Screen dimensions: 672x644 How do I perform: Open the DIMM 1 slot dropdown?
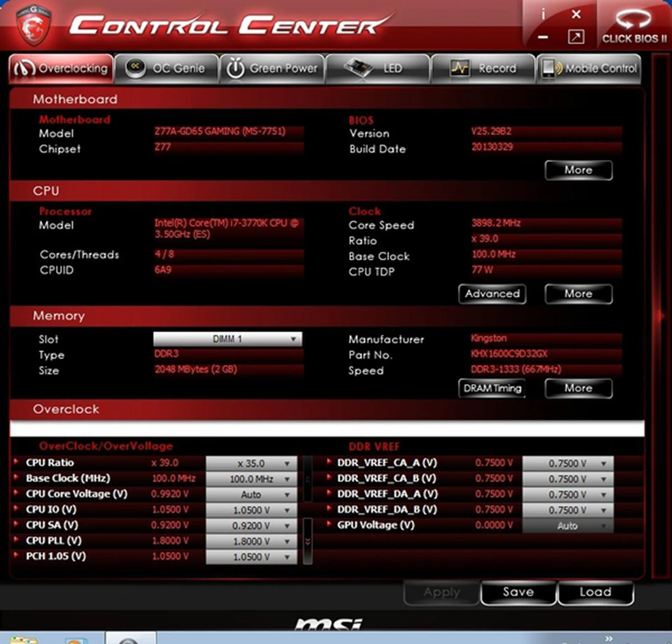227,339
